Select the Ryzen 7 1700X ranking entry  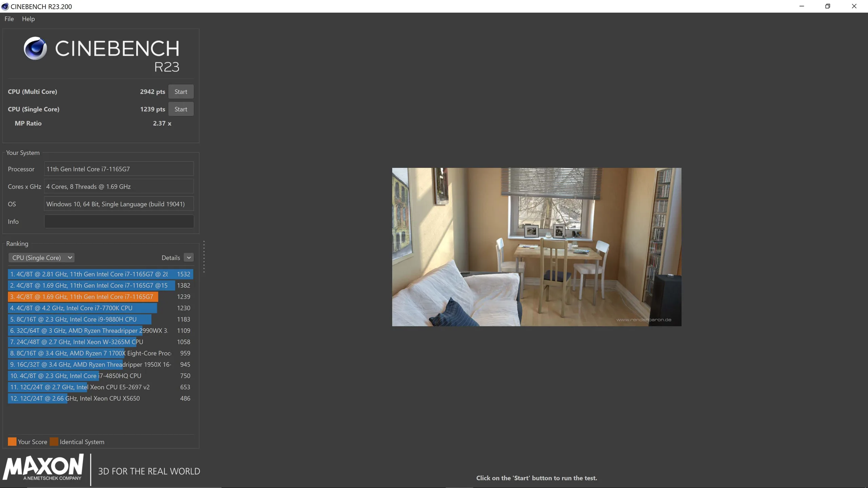point(101,353)
